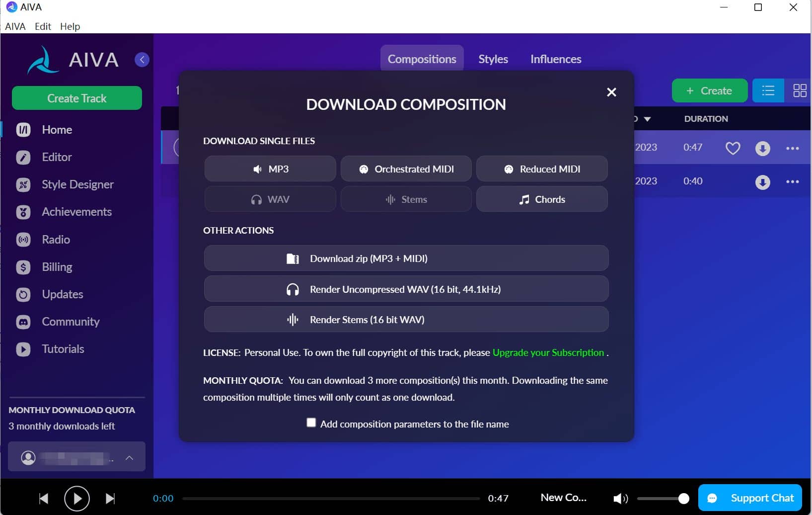
Task: Collapse the sidebar with the arrow button
Action: 142,60
